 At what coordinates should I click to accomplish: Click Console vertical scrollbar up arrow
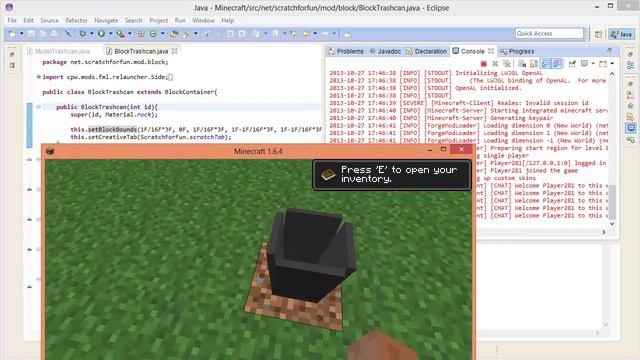tap(612, 73)
